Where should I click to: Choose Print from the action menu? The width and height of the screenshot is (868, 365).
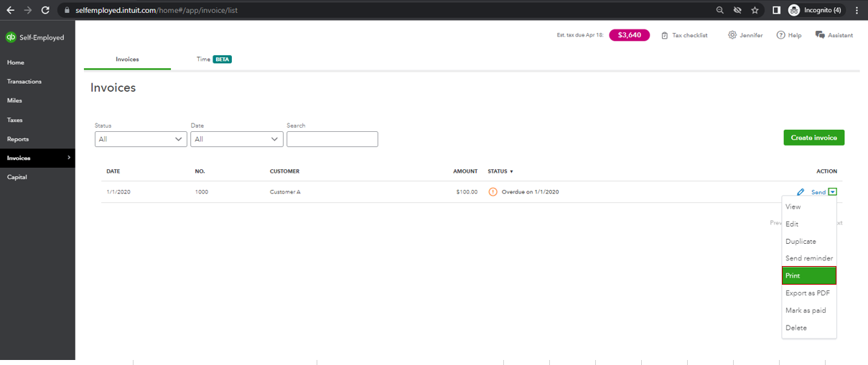coord(809,275)
